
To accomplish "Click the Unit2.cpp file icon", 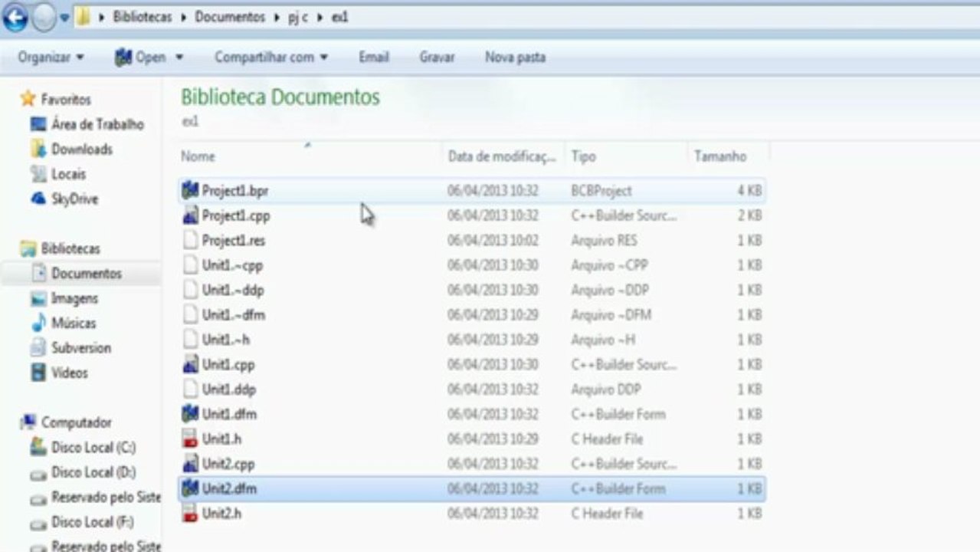I will pyautogui.click(x=190, y=464).
